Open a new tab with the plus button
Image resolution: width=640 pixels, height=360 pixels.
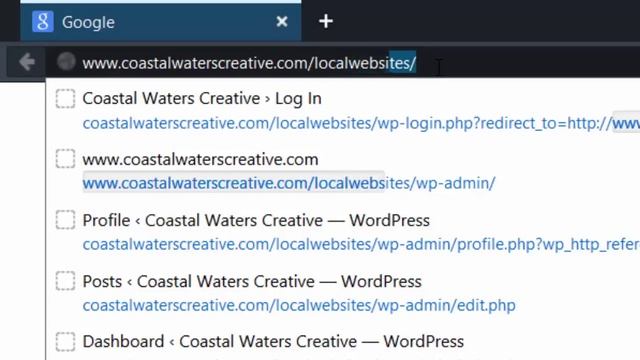point(326,21)
